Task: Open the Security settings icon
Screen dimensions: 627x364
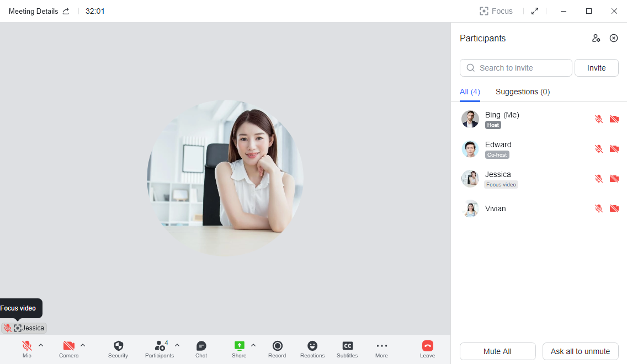Action: pyautogui.click(x=118, y=346)
